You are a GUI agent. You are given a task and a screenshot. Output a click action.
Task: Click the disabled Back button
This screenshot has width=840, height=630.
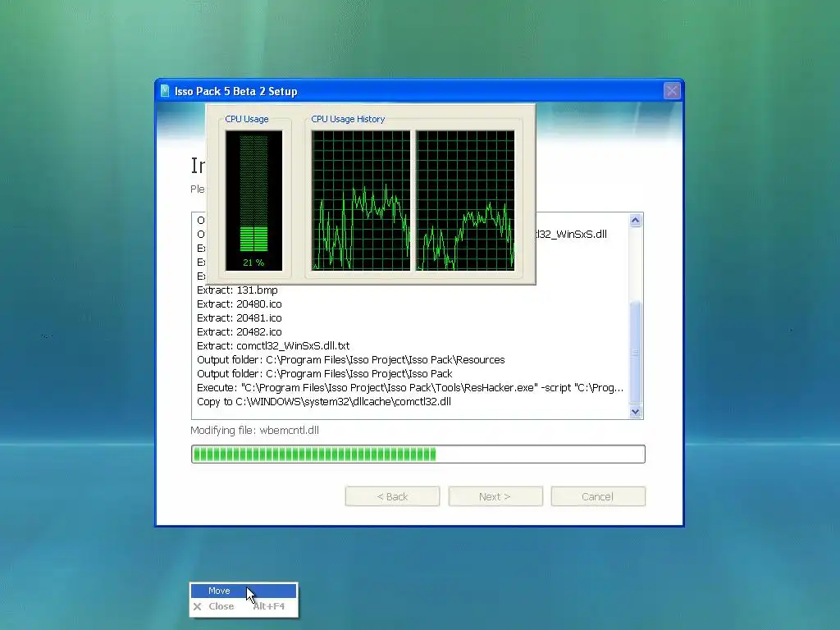tap(392, 496)
